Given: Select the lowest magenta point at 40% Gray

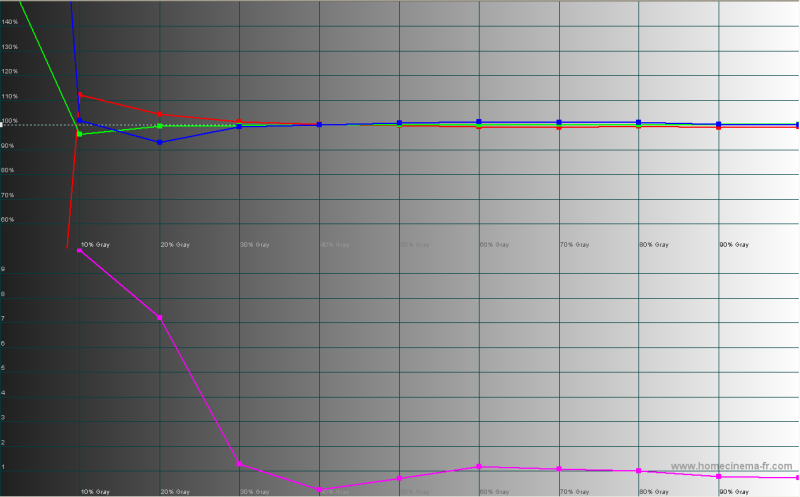Looking at the screenshot, I should coord(320,490).
